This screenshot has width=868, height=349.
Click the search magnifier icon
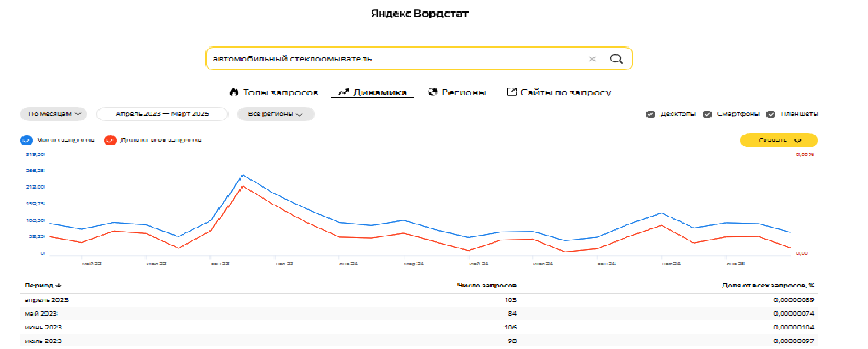coord(616,59)
